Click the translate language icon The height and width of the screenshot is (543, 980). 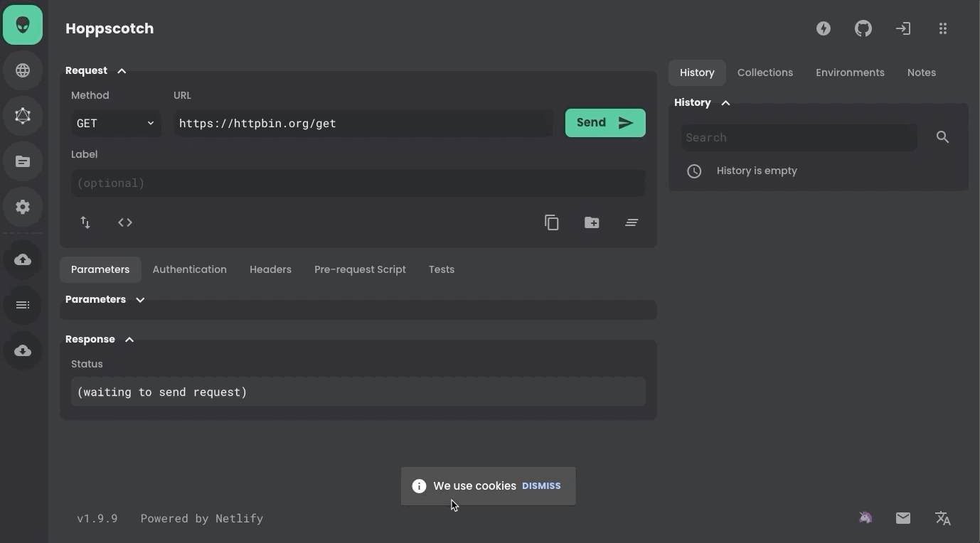[x=943, y=518]
